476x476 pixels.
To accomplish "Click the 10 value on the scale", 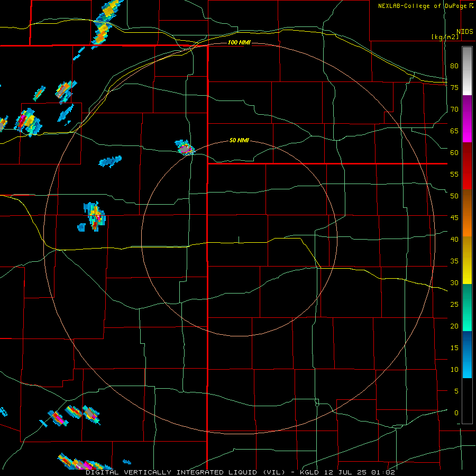I will coord(454,370).
